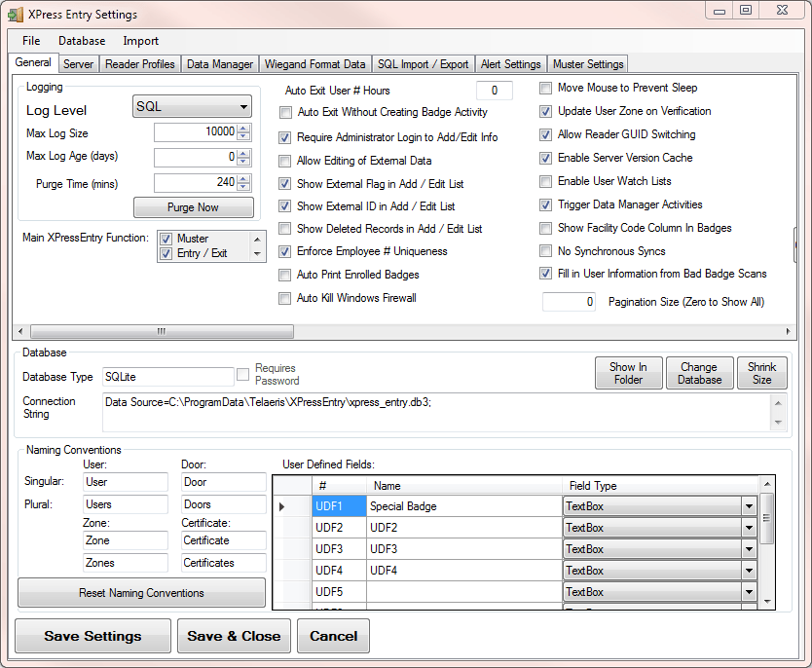This screenshot has width=812, height=668.
Task: Enable Allow Editing of External Data
Action: point(285,161)
